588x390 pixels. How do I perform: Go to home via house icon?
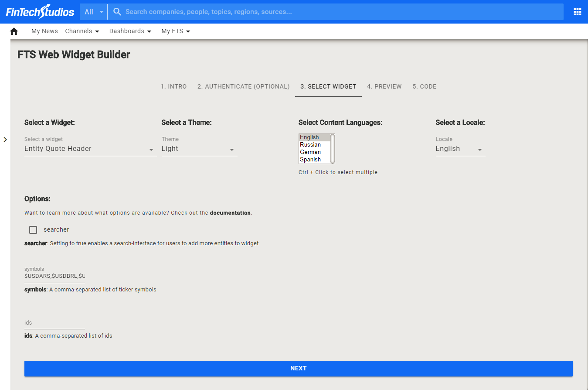click(x=14, y=31)
